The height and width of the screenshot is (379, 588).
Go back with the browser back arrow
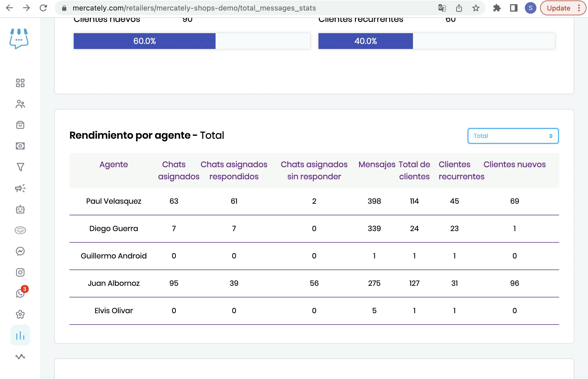[9, 8]
